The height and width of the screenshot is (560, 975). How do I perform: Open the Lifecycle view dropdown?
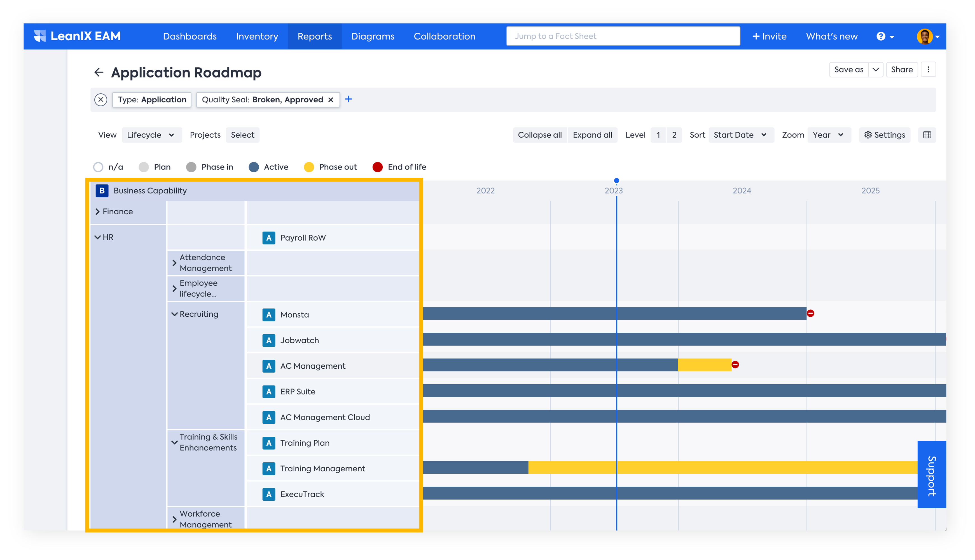(x=152, y=135)
